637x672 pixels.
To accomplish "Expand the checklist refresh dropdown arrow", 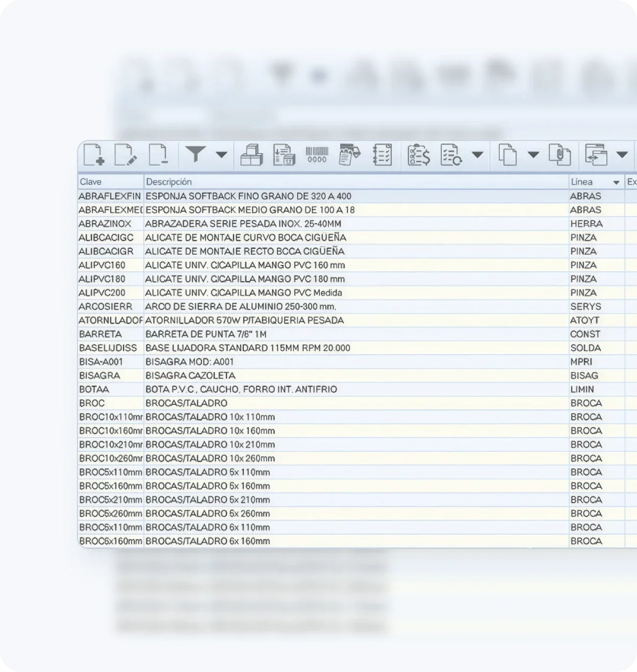I will point(477,155).
